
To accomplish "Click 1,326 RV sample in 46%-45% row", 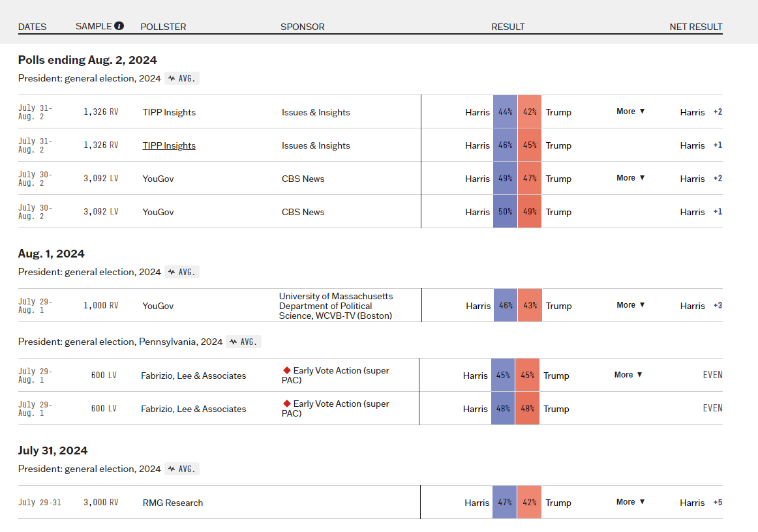I will click(x=100, y=145).
